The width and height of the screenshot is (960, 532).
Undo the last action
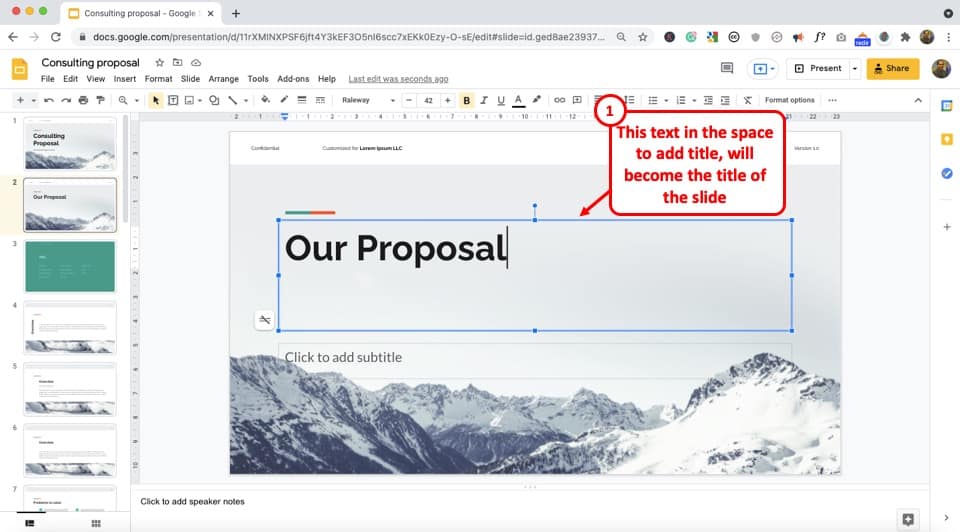48,100
